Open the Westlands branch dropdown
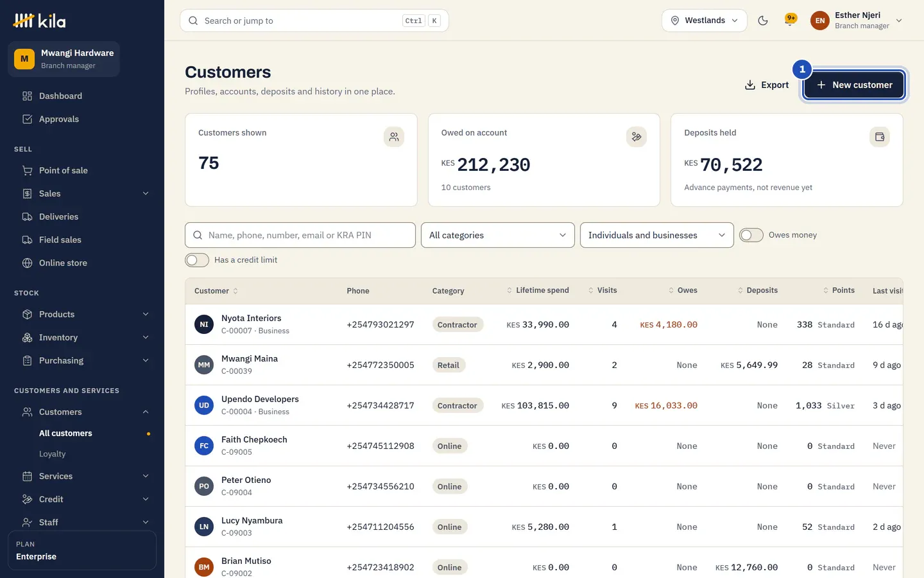This screenshot has width=924, height=578. tap(705, 21)
